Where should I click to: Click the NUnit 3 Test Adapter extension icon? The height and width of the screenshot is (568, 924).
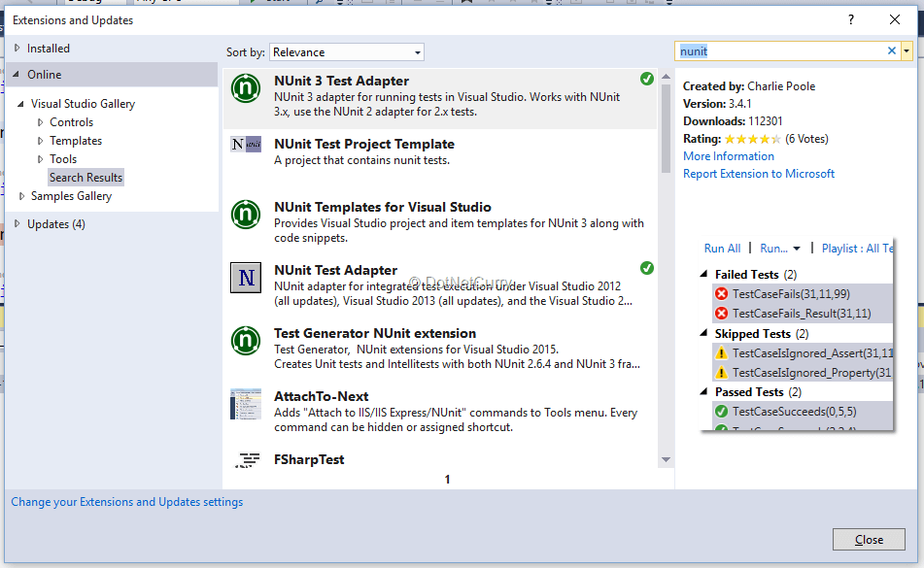(x=246, y=88)
